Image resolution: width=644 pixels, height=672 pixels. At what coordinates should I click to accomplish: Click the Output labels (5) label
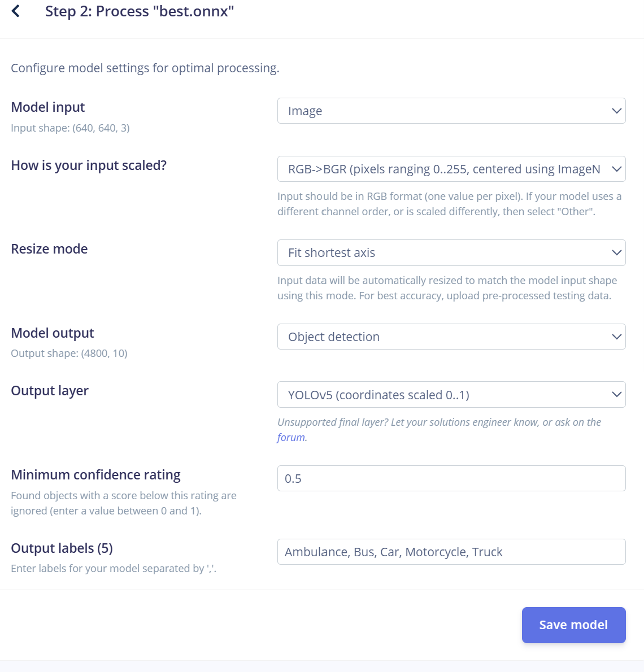click(x=62, y=548)
